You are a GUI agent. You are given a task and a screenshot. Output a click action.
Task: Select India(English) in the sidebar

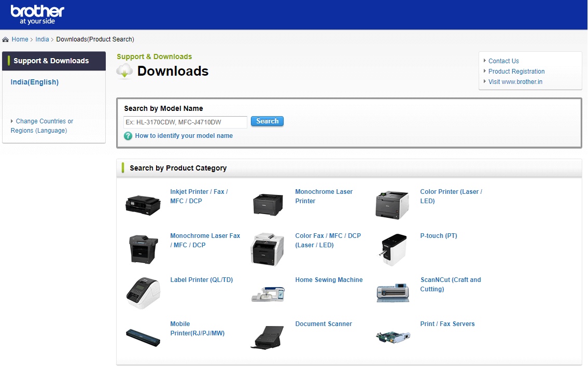pos(35,82)
